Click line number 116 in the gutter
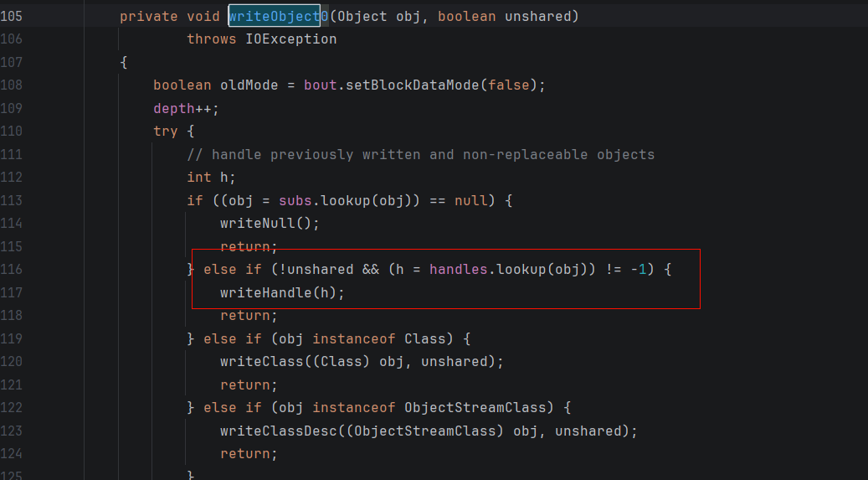The image size is (868, 480). pyautogui.click(x=12, y=270)
